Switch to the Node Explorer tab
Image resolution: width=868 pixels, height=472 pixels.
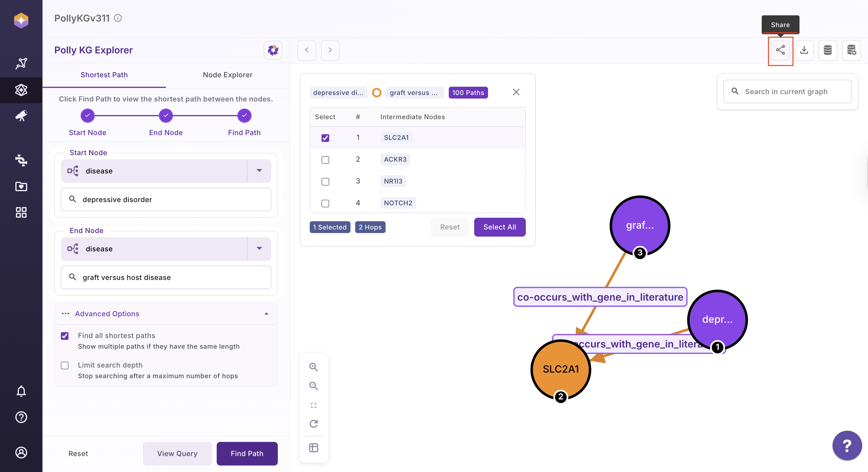pos(227,75)
